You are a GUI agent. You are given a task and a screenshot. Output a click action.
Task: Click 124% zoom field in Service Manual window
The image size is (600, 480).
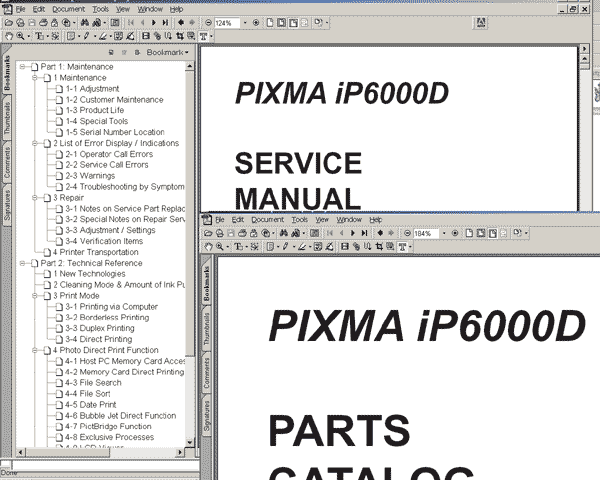[227, 23]
